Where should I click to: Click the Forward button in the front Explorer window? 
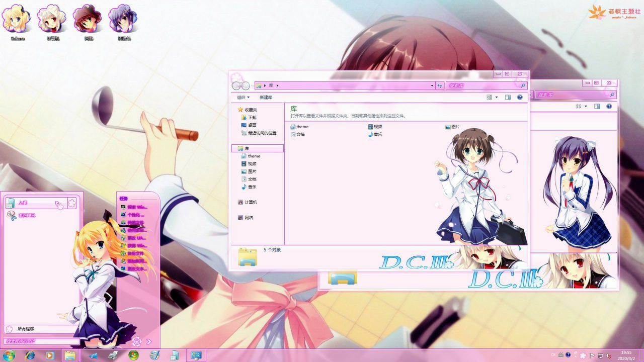(246, 85)
